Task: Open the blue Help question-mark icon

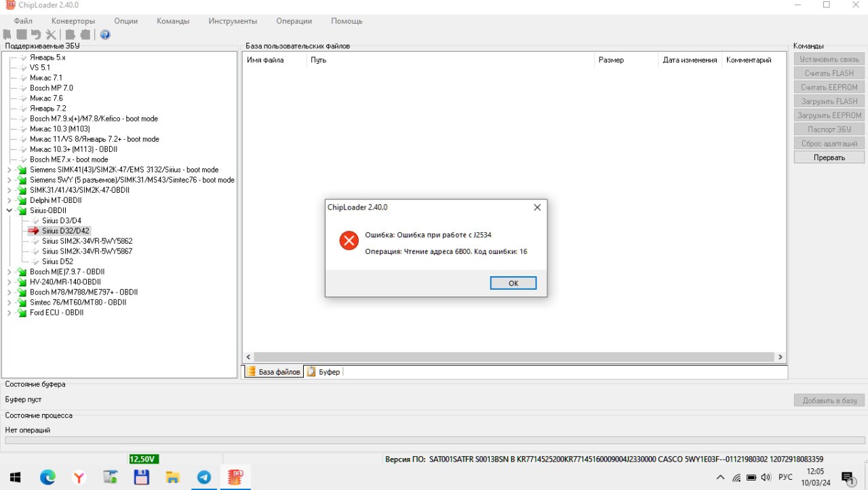Action: point(105,35)
